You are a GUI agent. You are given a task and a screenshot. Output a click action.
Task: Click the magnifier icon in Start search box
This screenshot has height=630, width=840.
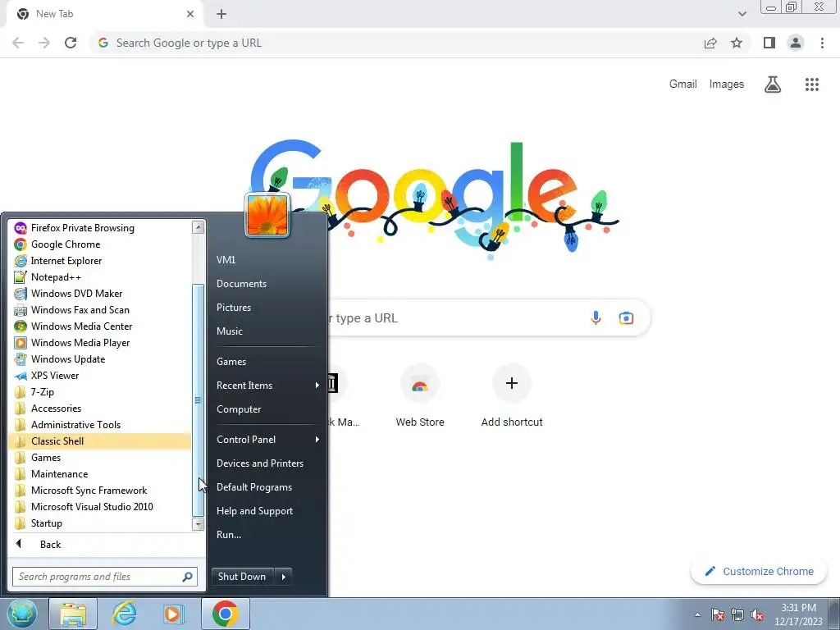188,577
